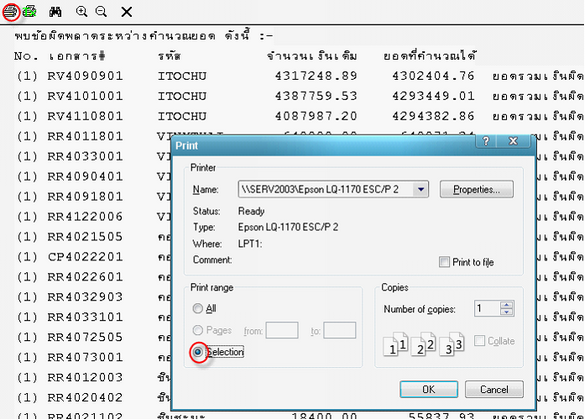Image resolution: width=585 pixels, height=420 pixels.
Task: Decrease number of copies with down arrow
Action: [x=507, y=312]
